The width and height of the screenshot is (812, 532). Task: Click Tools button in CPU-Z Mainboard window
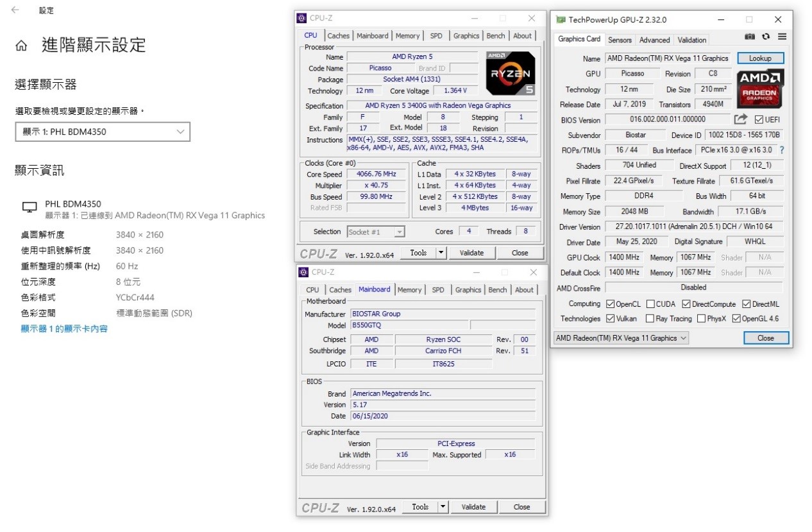click(420, 507)
